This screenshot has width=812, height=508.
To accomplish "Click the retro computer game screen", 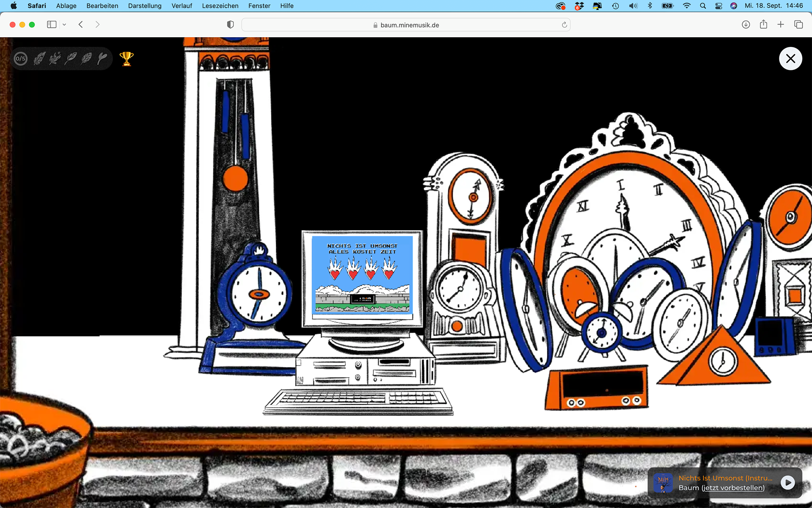I will [x=362, y=275].
